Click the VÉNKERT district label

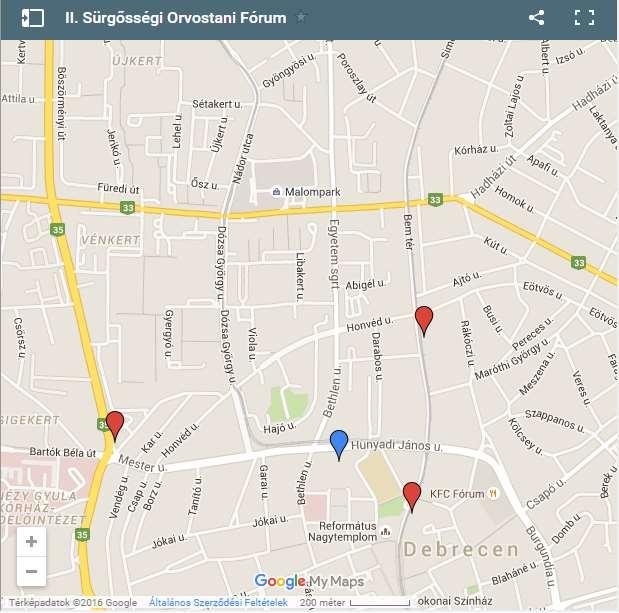click(x=111, y=240)
